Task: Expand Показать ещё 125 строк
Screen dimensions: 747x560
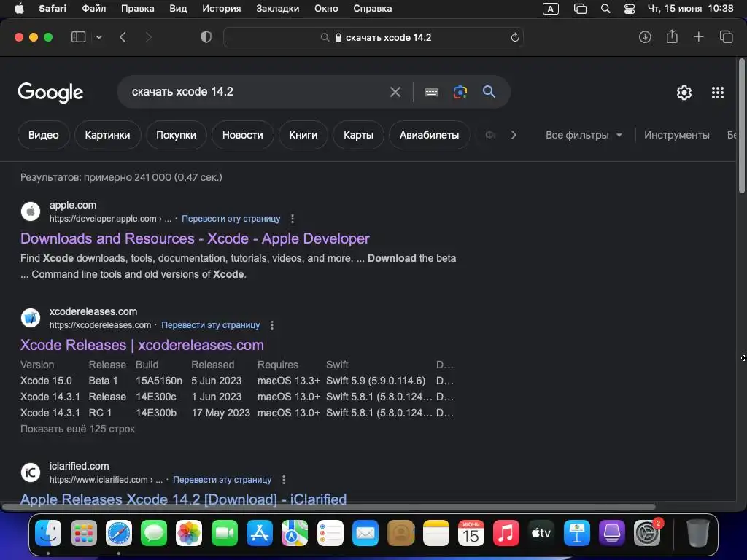Action: pyautogui.click(x=77, y=429)
